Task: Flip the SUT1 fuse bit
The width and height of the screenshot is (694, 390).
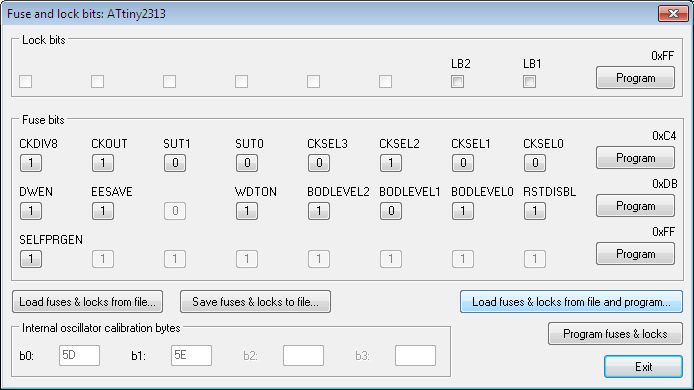Action: point(175,163)
